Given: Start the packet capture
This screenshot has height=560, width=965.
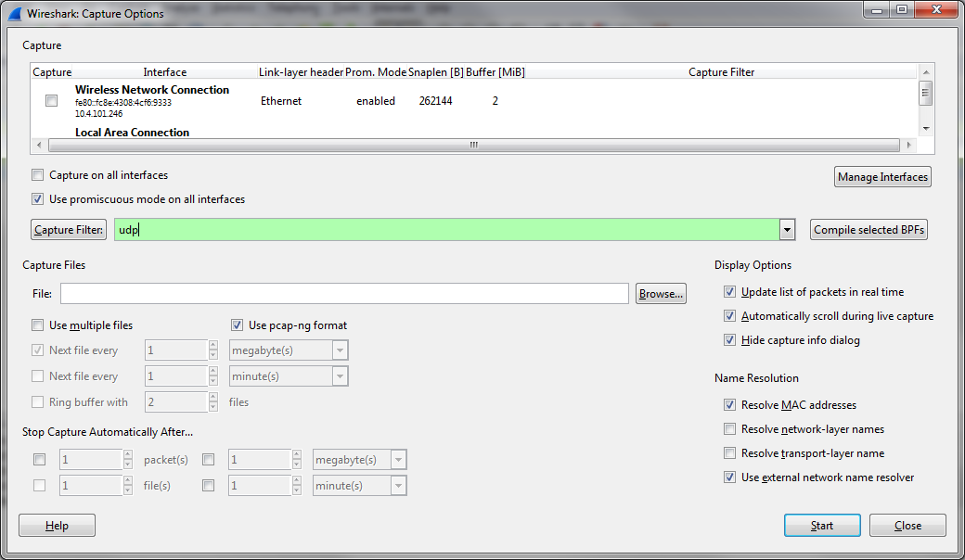Looking at the screenshot, I should [x=821, y=525].
